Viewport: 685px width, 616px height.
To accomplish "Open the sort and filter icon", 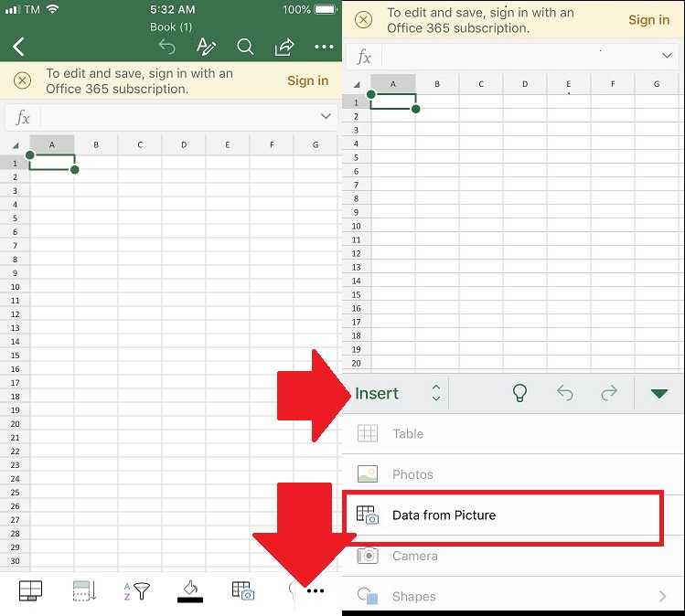I will click(x=137, y=591).
